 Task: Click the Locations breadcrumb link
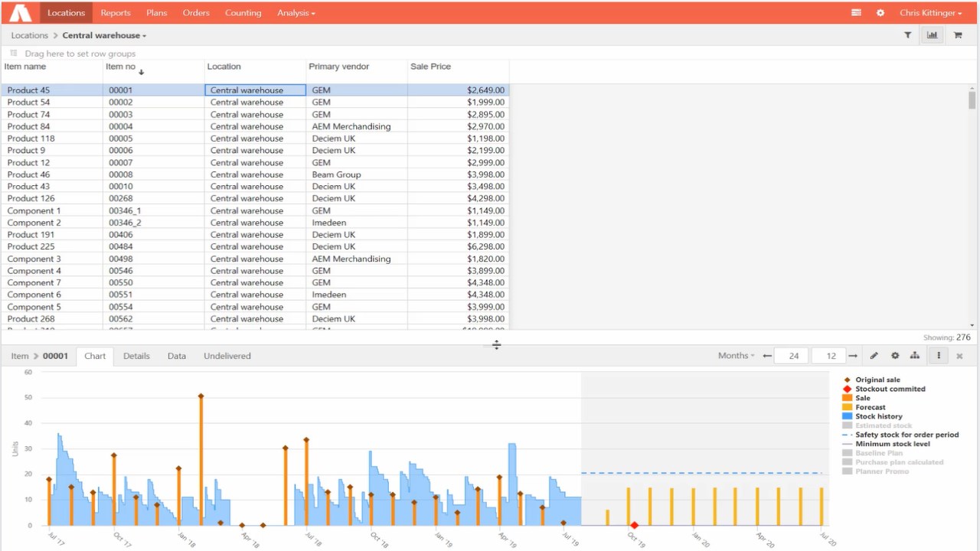(x=29, y=35)
